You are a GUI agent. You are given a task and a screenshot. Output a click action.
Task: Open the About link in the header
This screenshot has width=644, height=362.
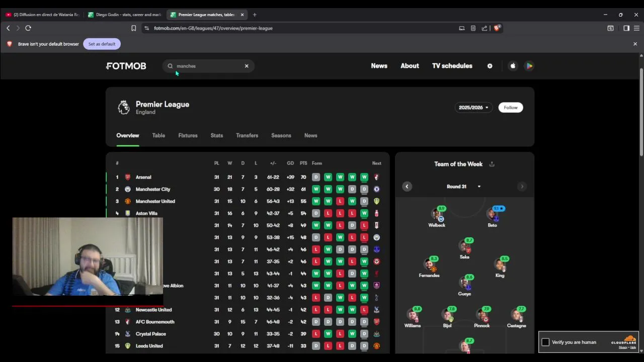(x=410, y=66)
